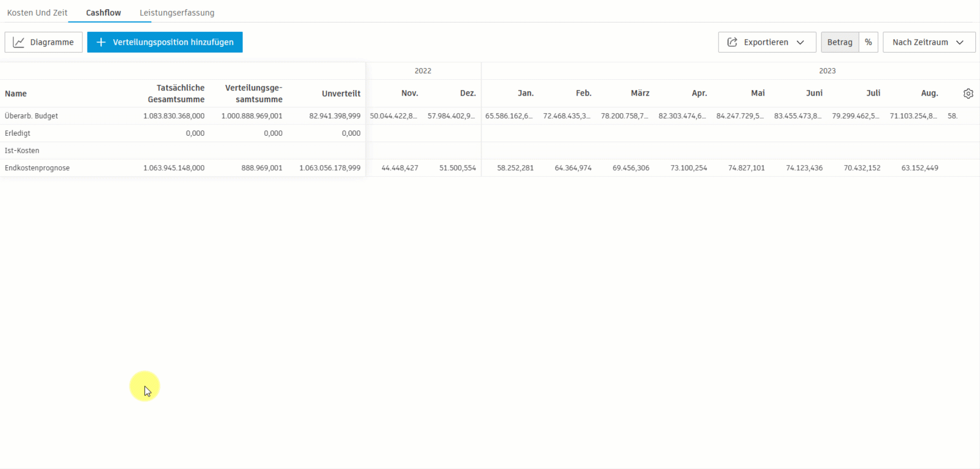Screen dimensions: 980x469
Task: Open table column settings gear icon
Action: [x=968, y=94]
